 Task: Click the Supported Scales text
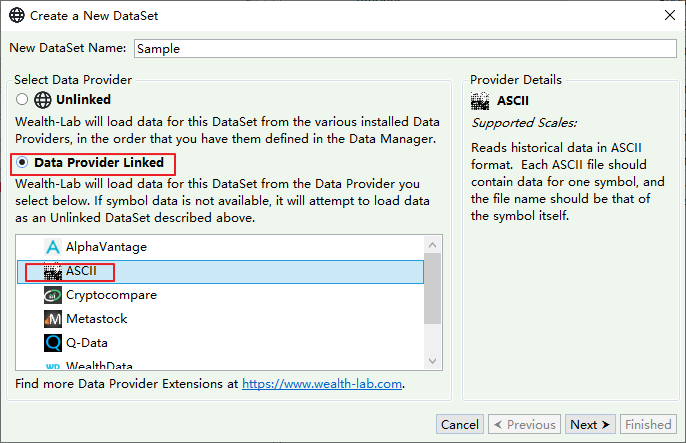point(524,123)
